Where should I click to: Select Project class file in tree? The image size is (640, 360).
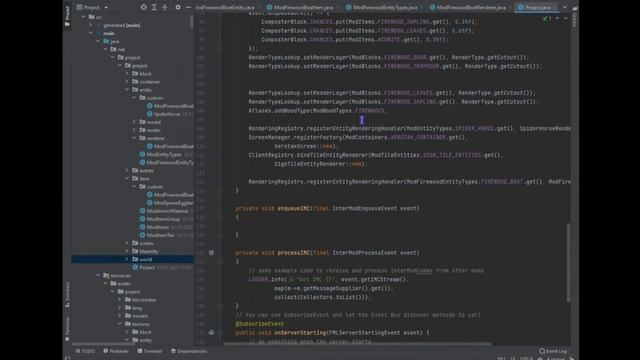[x=147, y=268]
